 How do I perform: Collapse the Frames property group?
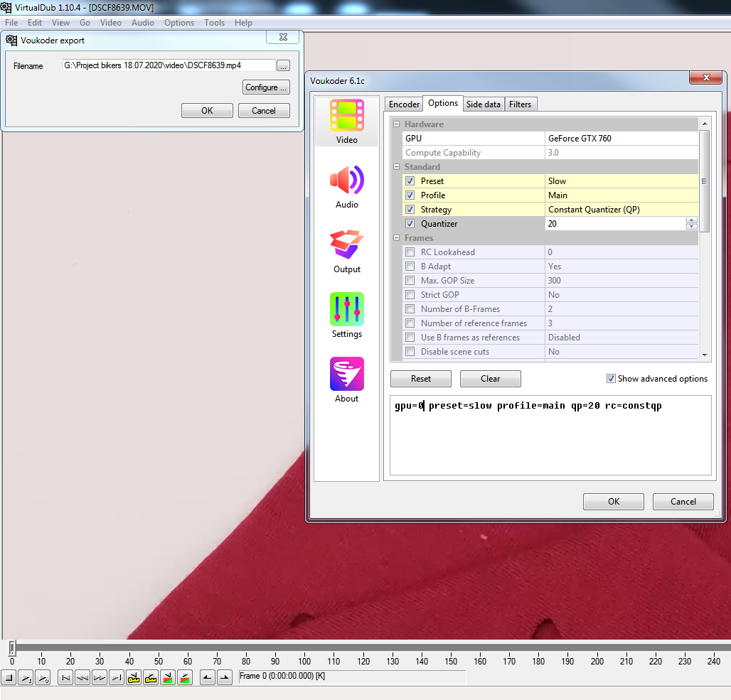click(x=397, y=238)
